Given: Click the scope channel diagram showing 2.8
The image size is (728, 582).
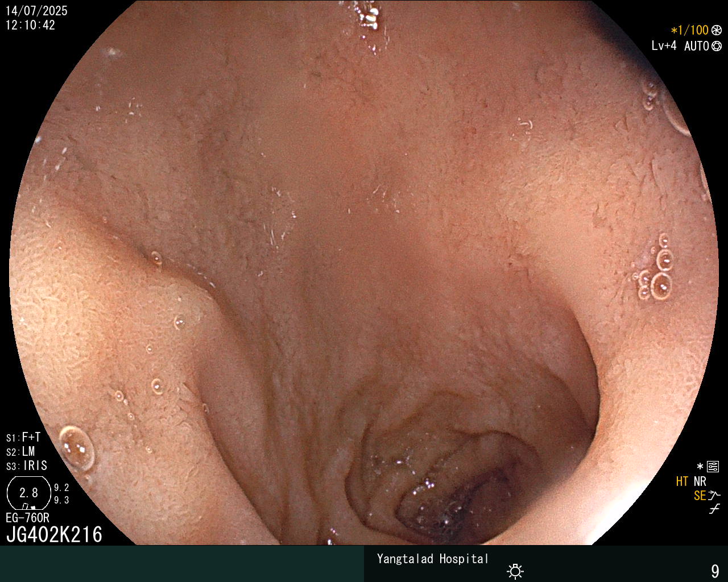Looking at the screenshot, I should click(x=29, y=493).
